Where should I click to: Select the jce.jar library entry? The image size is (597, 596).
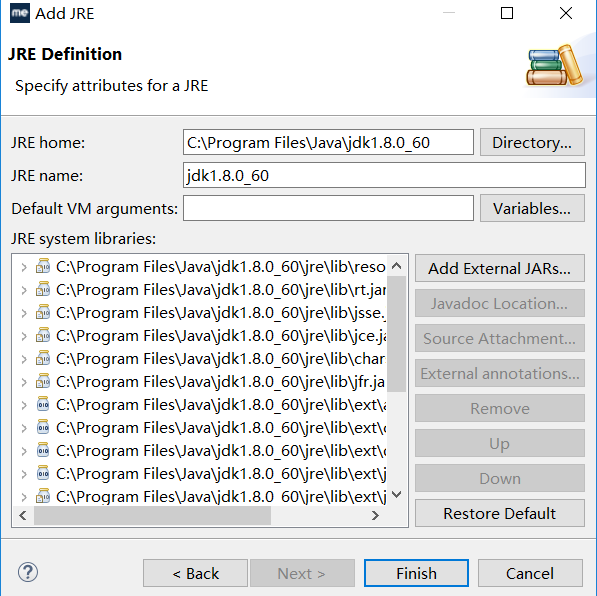221,336
